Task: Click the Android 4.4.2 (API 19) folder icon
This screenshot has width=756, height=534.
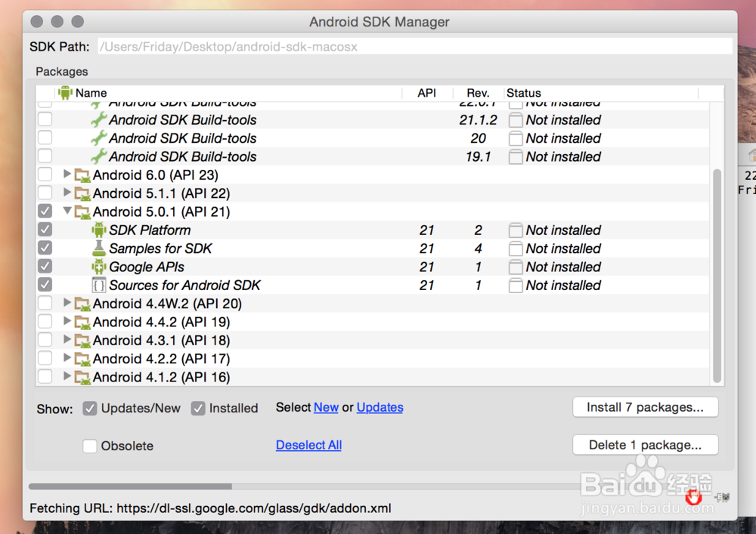Action: point(82,322)
